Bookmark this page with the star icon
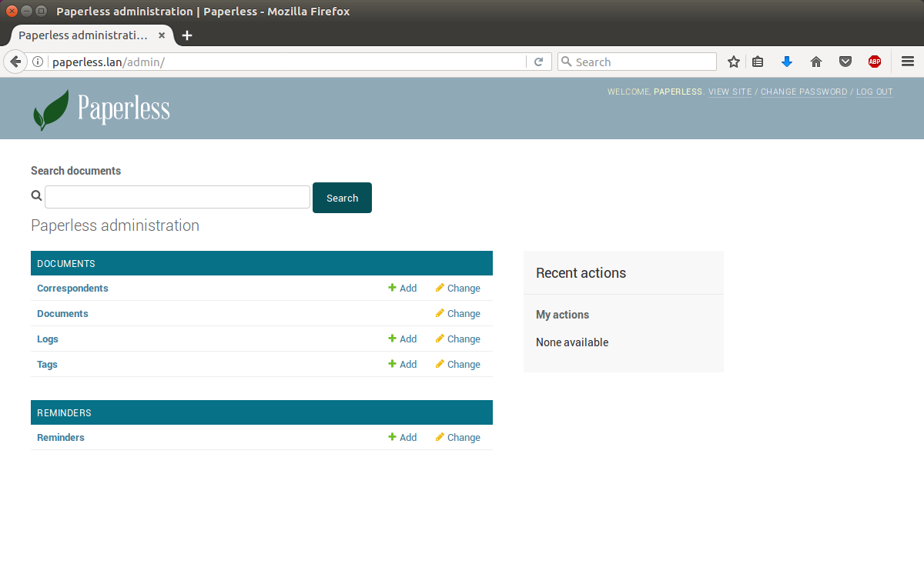924x584 pixels. coord(734,62)
